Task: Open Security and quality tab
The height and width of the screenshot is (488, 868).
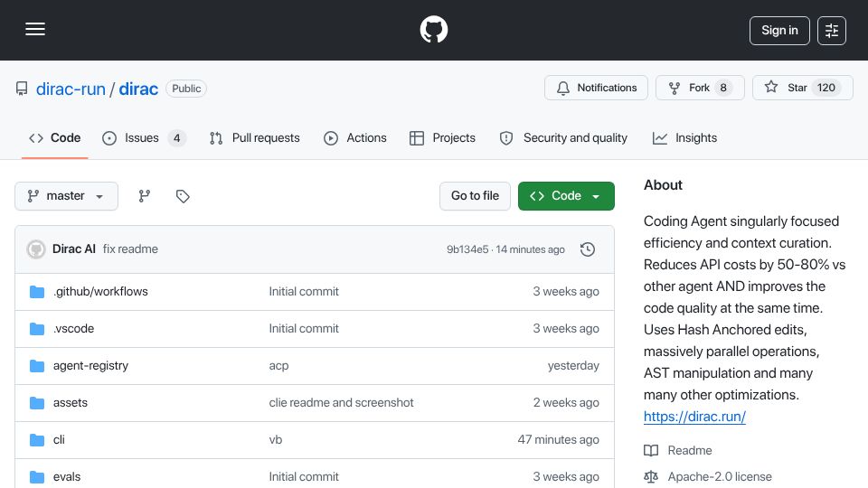Action: (x=563, y=137)
